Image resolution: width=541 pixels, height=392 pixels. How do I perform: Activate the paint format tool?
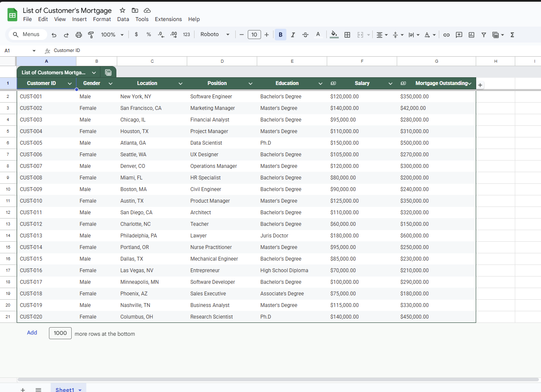91,35
